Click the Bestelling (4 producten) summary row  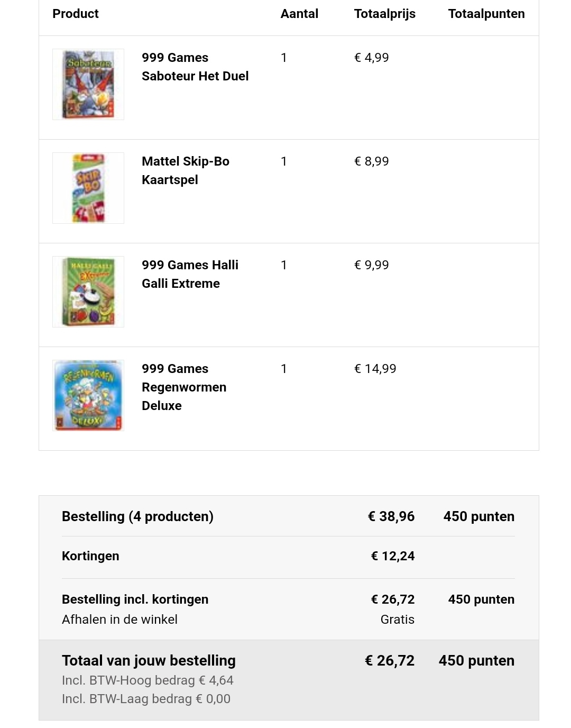tap(288, 516)
